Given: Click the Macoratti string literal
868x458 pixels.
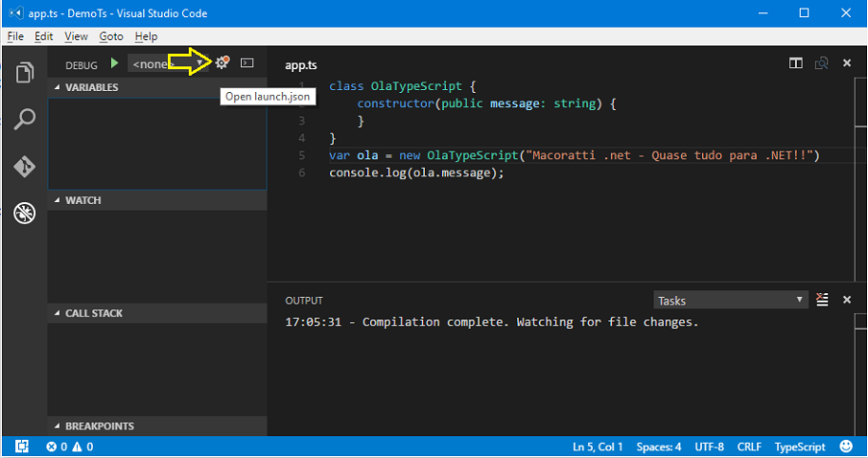Looking at the screenshot, I should [669, 155].
